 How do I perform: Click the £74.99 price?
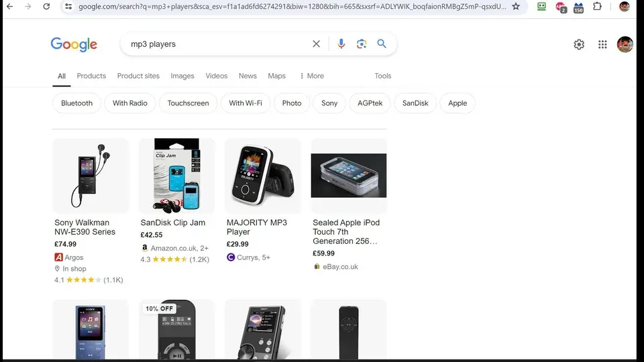[65, 244]
